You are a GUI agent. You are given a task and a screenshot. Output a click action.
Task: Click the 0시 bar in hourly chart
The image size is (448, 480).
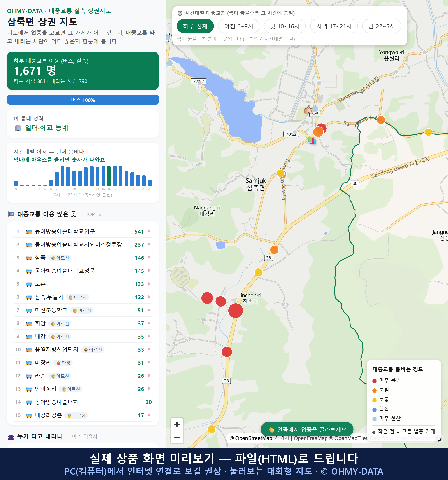16,183
